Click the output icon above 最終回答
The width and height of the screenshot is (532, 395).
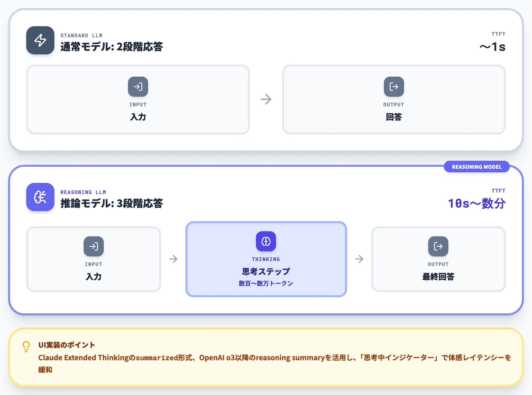[438, 246]
